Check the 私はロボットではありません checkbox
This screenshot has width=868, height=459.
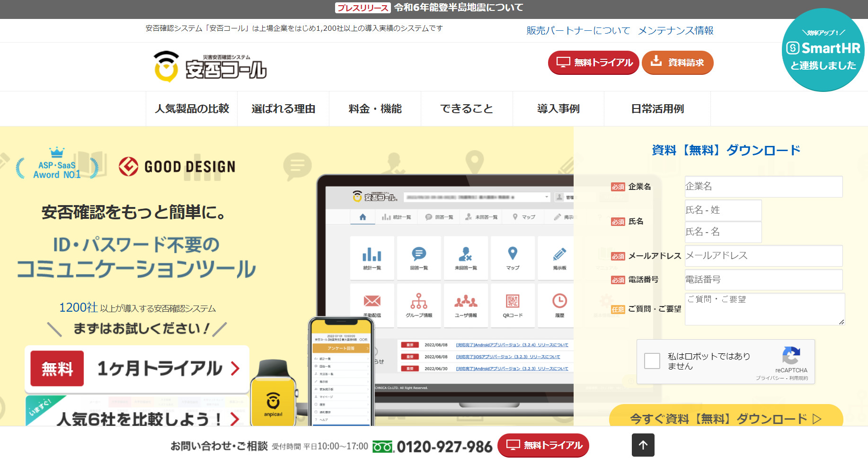coord(652,361)
